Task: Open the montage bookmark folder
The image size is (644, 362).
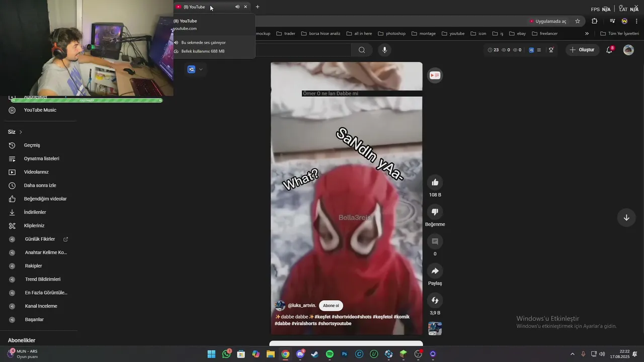Action: [424, 34]
